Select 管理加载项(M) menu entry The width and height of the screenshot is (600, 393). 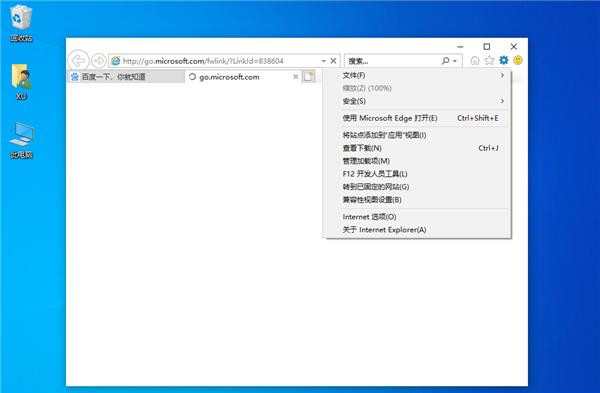417,161
